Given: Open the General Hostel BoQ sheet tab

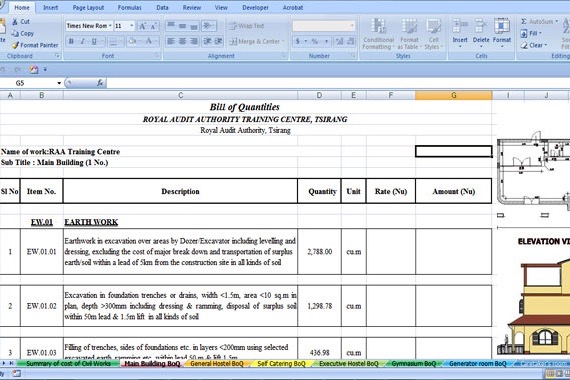Looking at the screenshot, I should 217,363.
